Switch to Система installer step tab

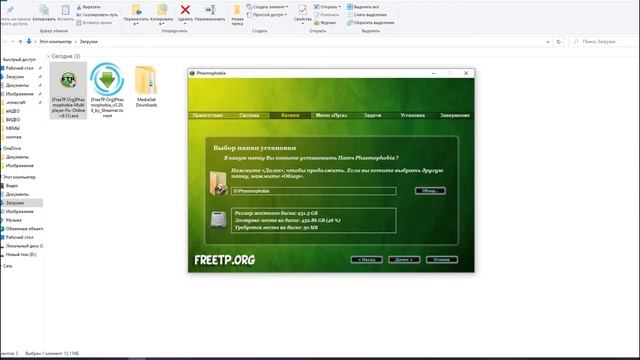(x=249, y=116)
